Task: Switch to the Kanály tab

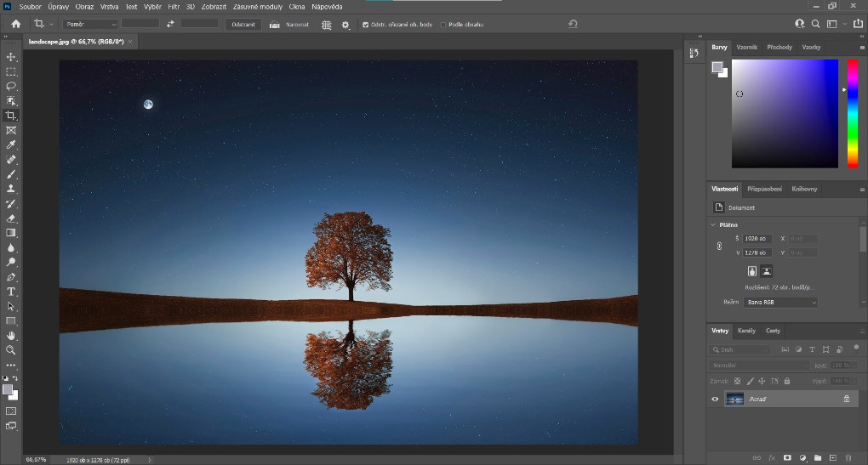Action: coord(745,331)
